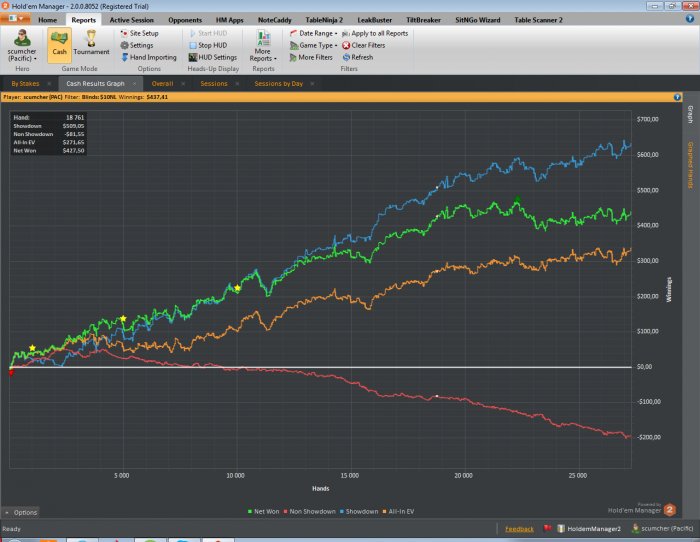Select the Graphed Hands side panel tab
This screenshot has width=700, height=542.
pyautogui.click(x=690, y=165)
